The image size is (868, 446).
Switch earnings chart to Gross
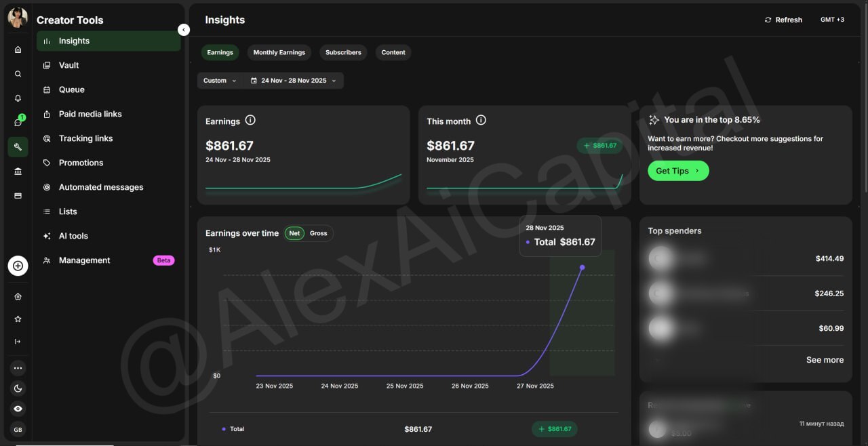[x=318, y=233]
